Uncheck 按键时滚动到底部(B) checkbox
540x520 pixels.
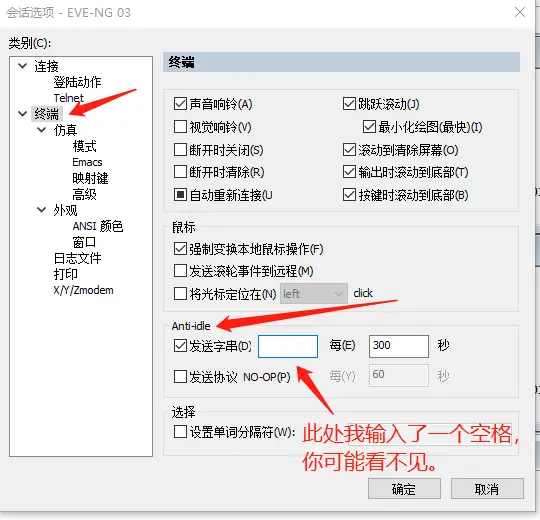pos(349,195)
